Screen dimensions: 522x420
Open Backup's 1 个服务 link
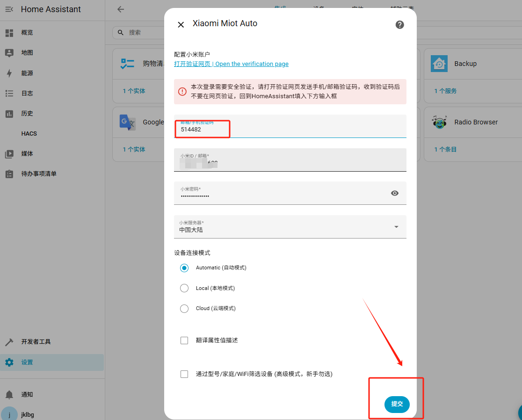click(x=445, y=91)
